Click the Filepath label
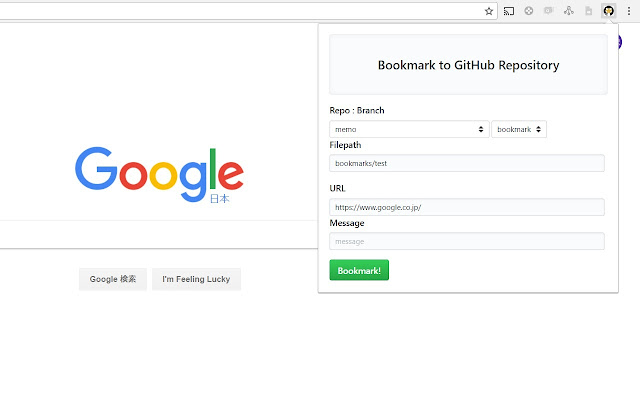Image resolution: width=640 pixels, height=400 pixels. click(x=345, y=145)
